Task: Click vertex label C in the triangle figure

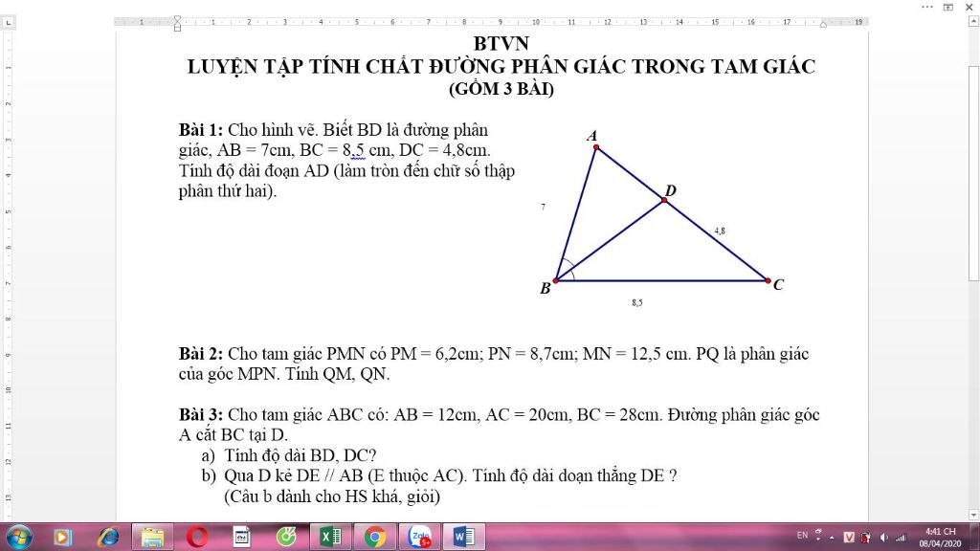Action: point(778,285)
